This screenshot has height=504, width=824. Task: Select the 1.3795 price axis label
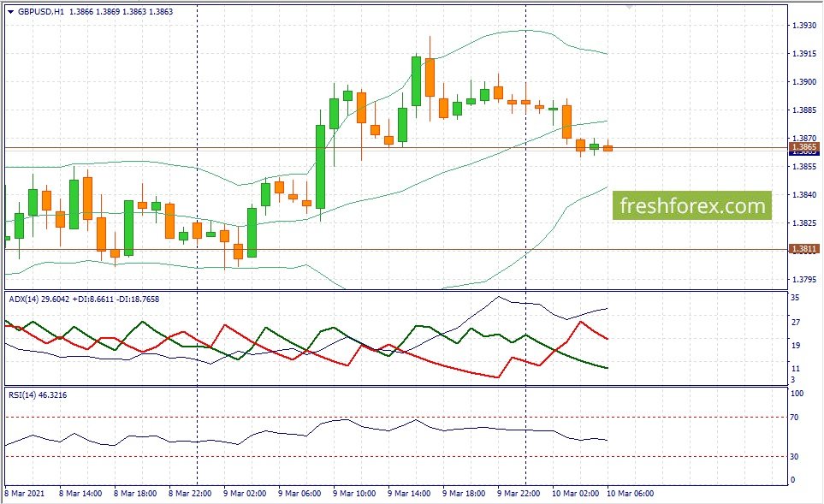pos(804,280)
